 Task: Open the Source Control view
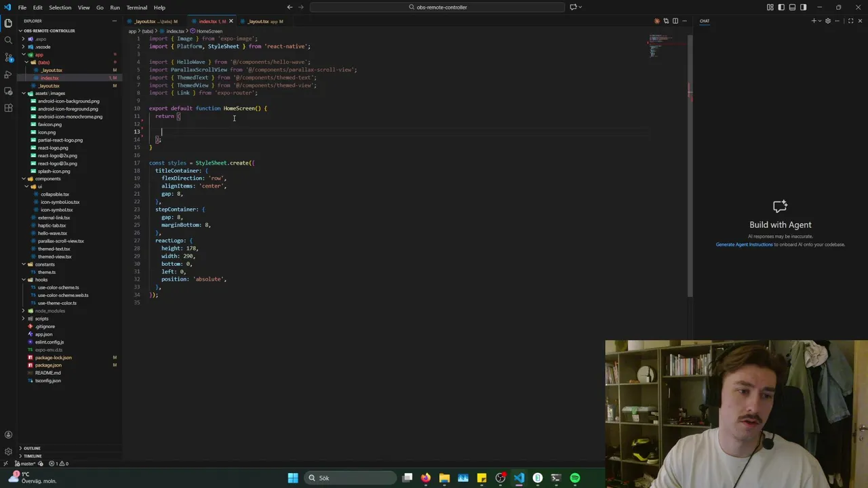[x=8, y=57]
